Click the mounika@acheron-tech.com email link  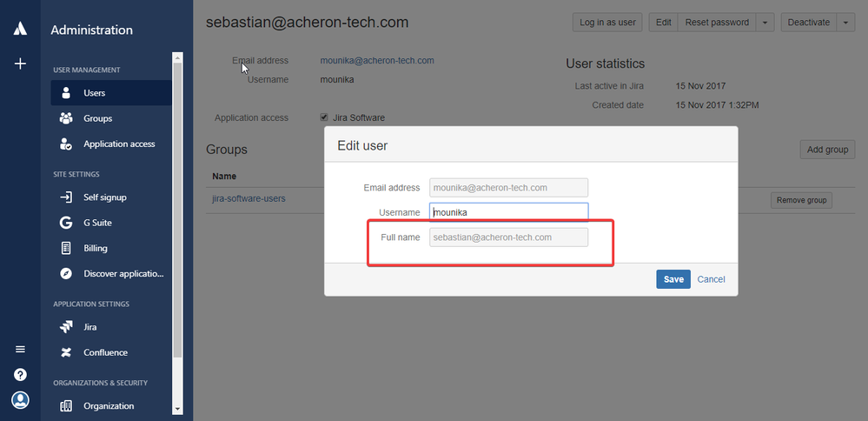(377, 60)
